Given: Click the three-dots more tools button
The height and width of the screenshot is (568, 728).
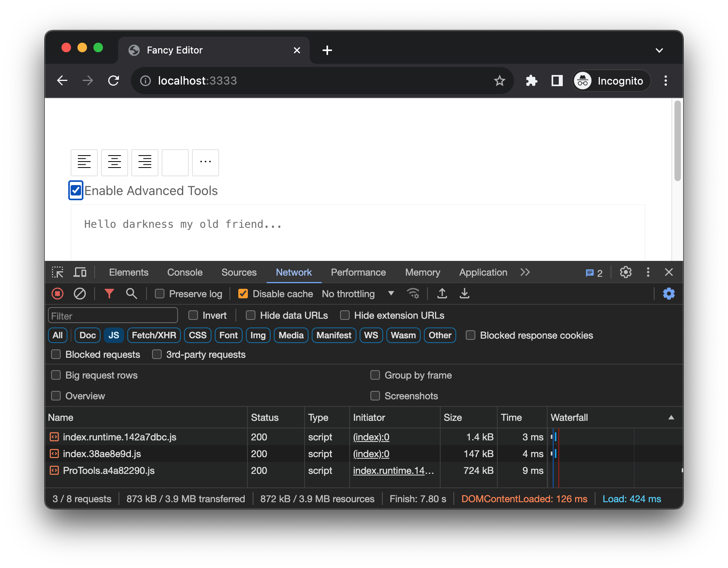Looking at the screenshot, I should [206, 162].
